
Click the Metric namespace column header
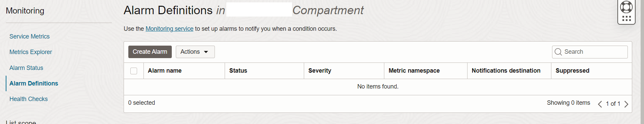click(x=414, y=71)
